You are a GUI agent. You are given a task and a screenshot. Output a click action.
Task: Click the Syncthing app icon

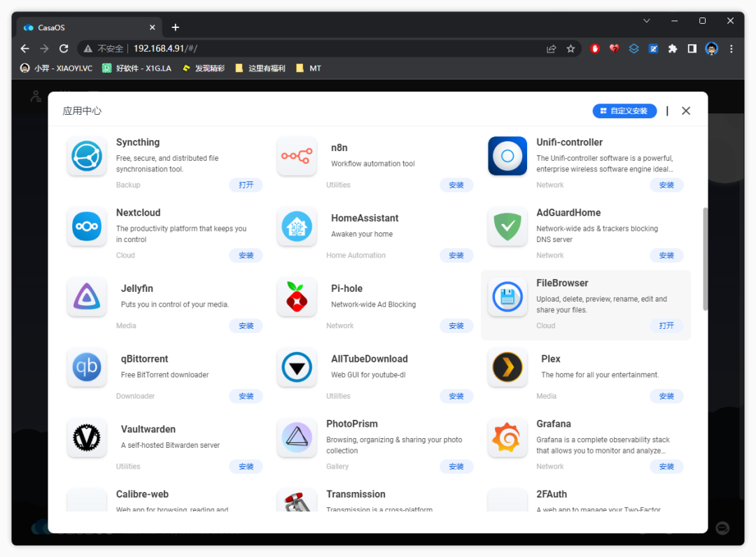coord(87,156)
